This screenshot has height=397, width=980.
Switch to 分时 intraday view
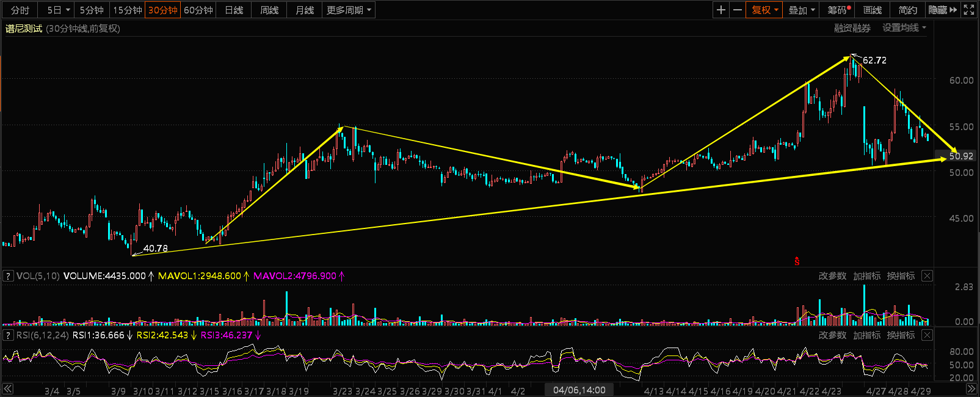[x=20, y=10]
